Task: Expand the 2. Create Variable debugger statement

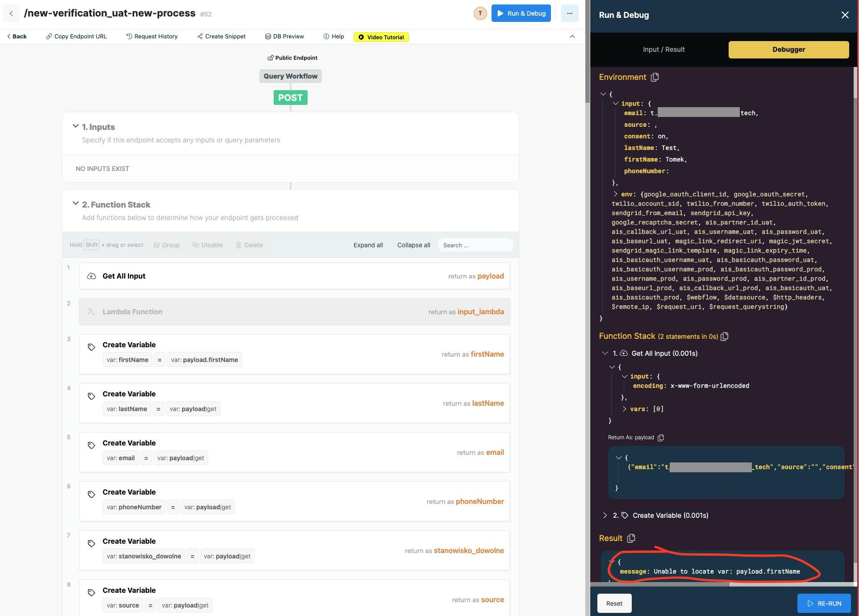Action: click(605, 515)
